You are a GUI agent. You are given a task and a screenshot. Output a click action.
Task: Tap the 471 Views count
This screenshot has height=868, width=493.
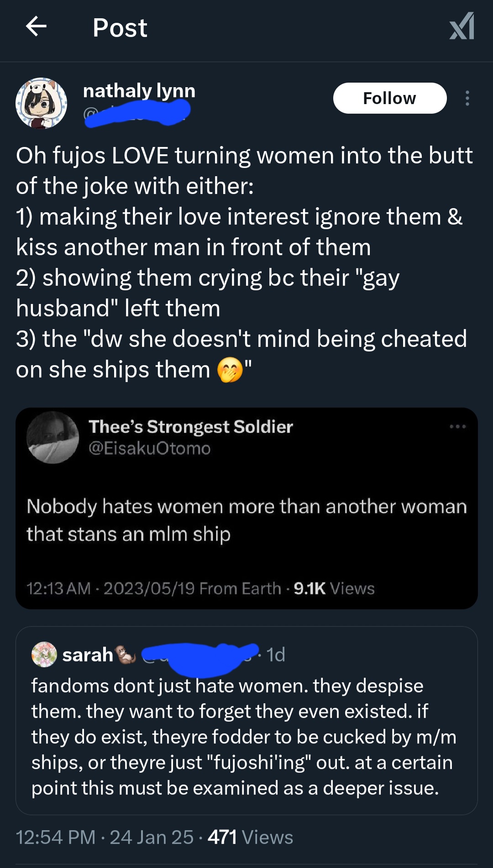(250, 837)
